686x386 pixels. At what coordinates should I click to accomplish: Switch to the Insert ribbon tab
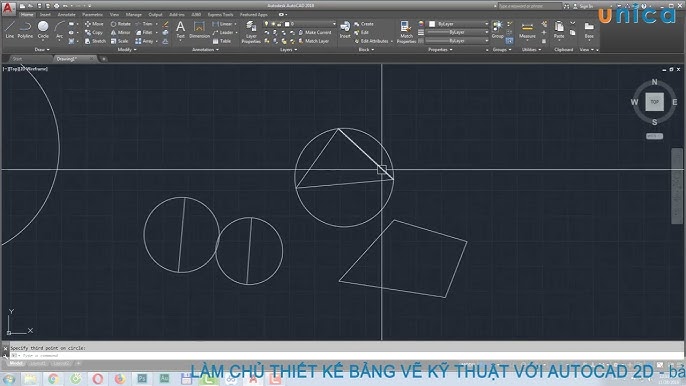point(45,14)
